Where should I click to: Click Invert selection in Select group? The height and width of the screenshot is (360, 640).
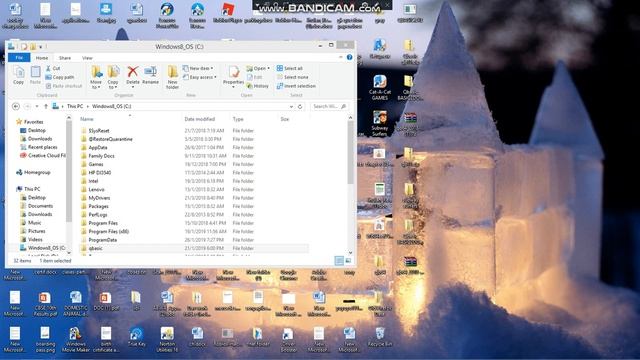pyautogui.click(x=296, y=86)
